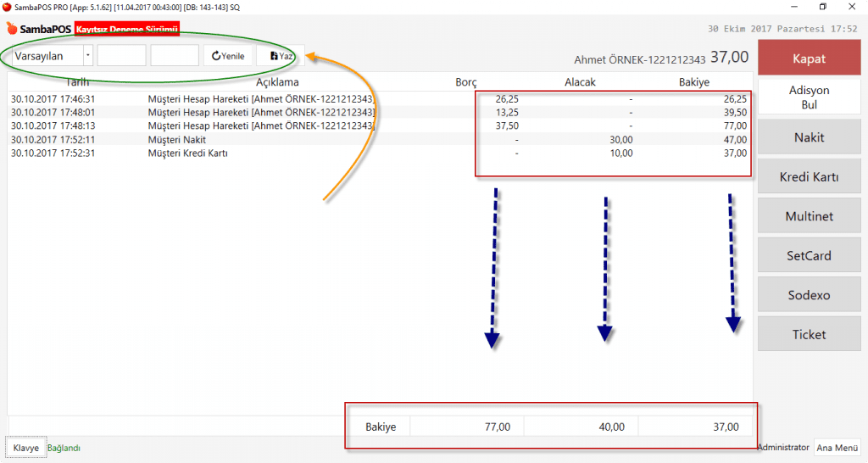Click the second date input field
Viewport: 868px width, 463px height.
click(x=175, y=56)
